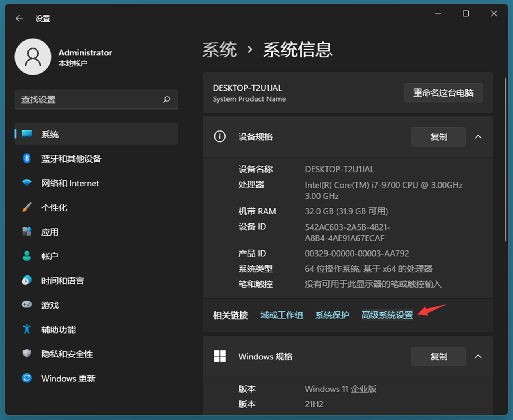Click the 笔和触控 value text
Viewport: 513px width, 420px height.
click(373, 284)
